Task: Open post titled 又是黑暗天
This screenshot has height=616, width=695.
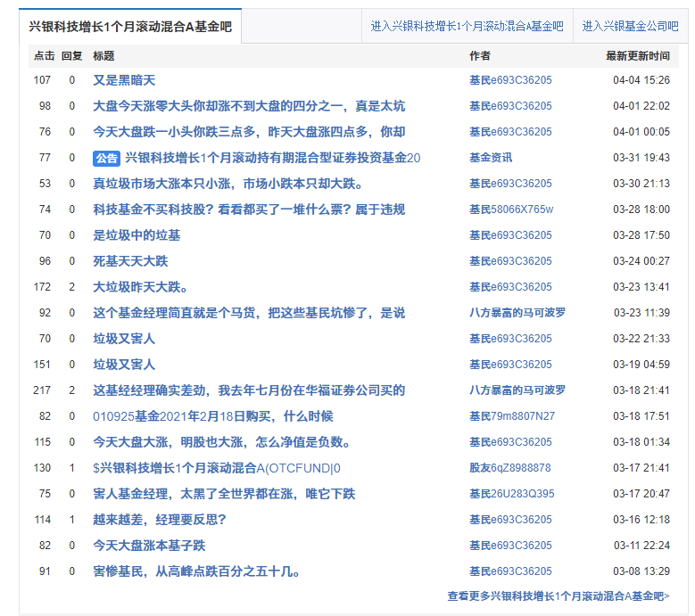Action: tap(124, 80)
